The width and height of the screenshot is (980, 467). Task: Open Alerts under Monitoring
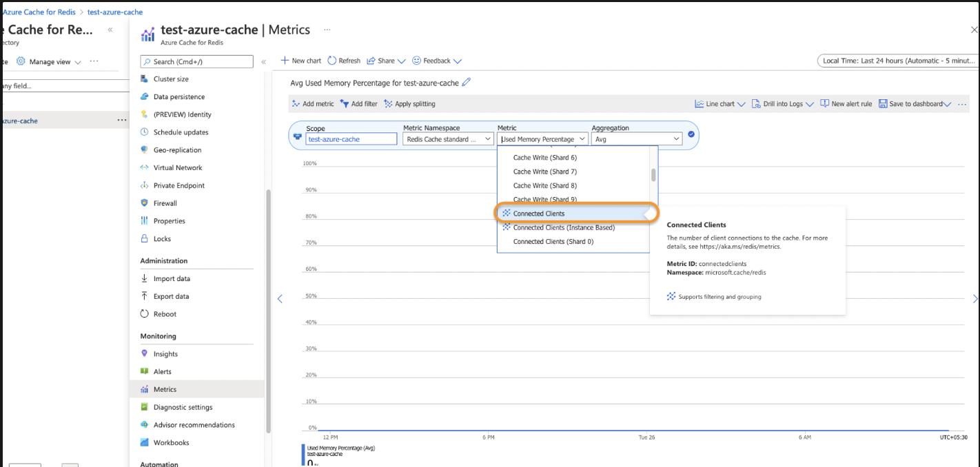163,372
